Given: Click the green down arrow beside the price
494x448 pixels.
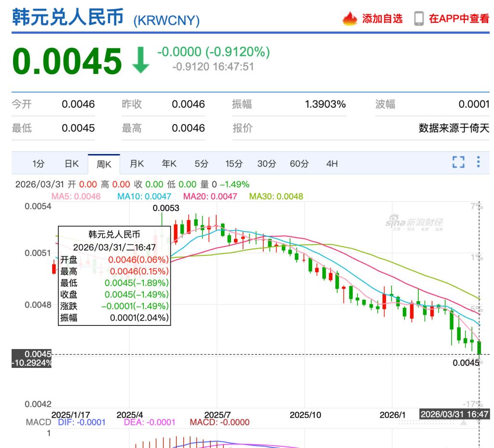Looking at the screenshot, I should (x=140, y=61).
